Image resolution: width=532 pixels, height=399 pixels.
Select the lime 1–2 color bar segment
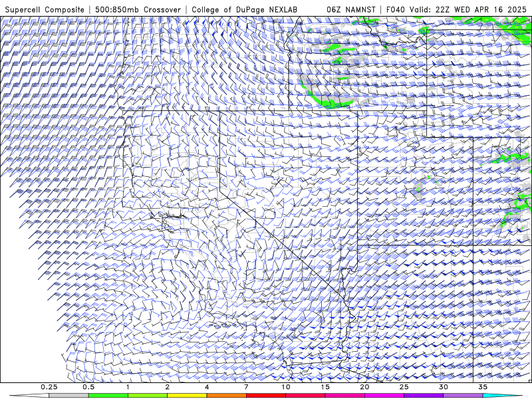click(147, 396)
